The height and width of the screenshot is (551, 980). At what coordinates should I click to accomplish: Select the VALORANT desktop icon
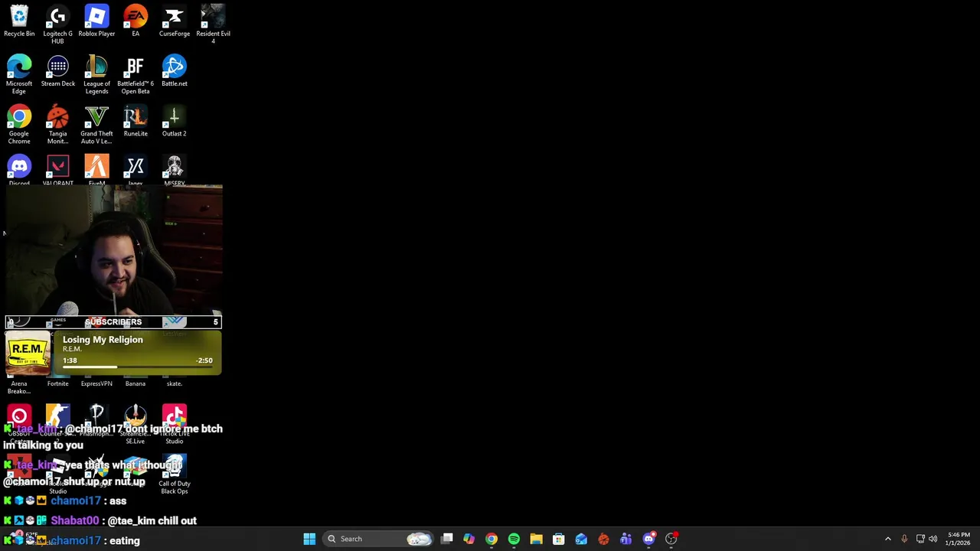57,170
